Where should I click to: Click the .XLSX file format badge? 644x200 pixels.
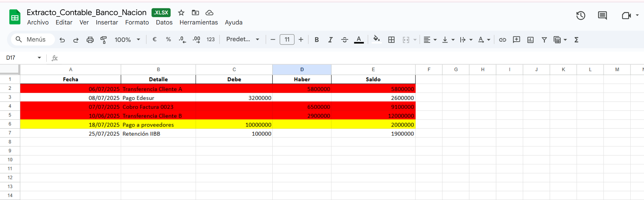click(x=161, y=13)
